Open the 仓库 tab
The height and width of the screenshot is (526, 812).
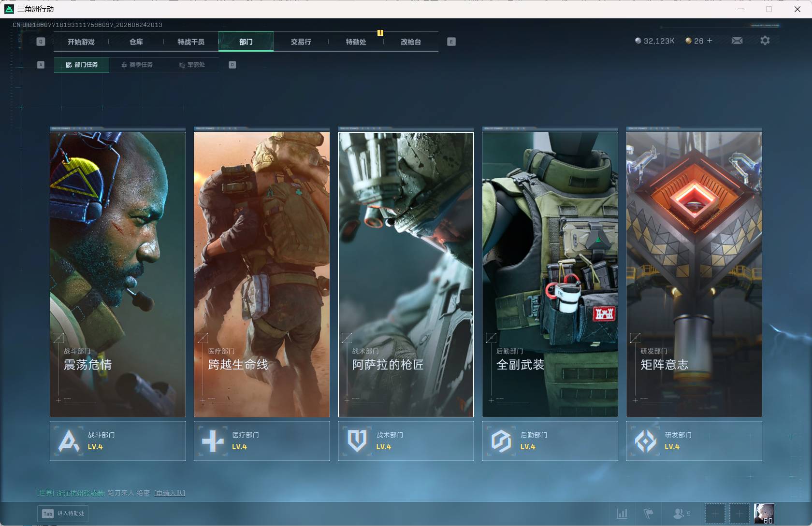(x=136, y=42)
